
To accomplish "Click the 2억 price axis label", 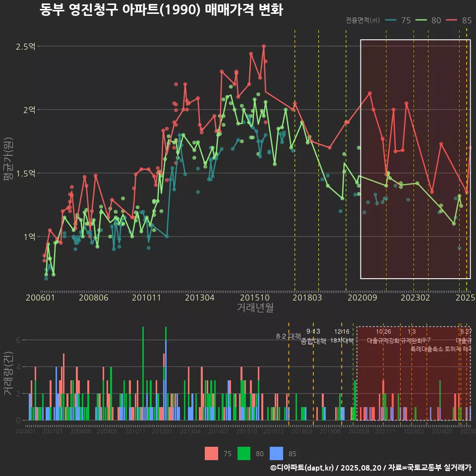I will click(x=29, y=110).
